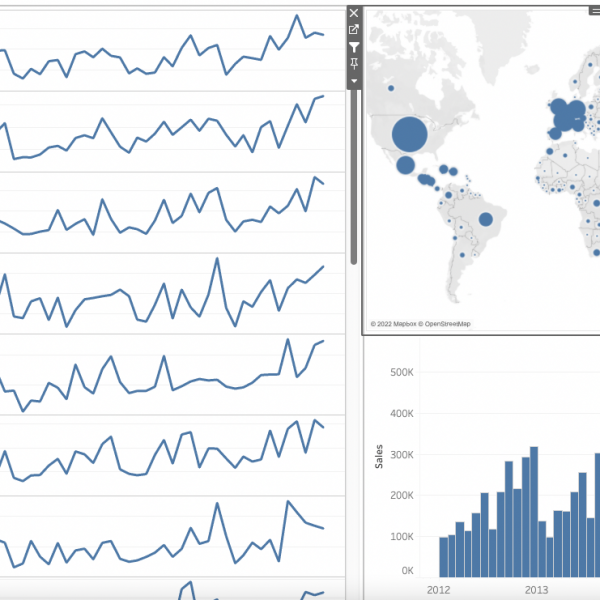This screenshot has height=600, width=600.
Task: Click the Sales axis title
Action: [x=378, y=457]
